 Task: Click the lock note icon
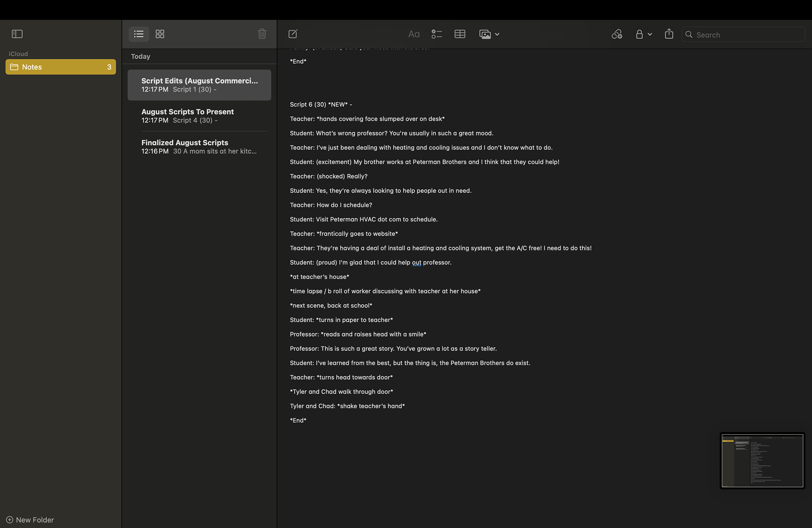tap(639, 34)
